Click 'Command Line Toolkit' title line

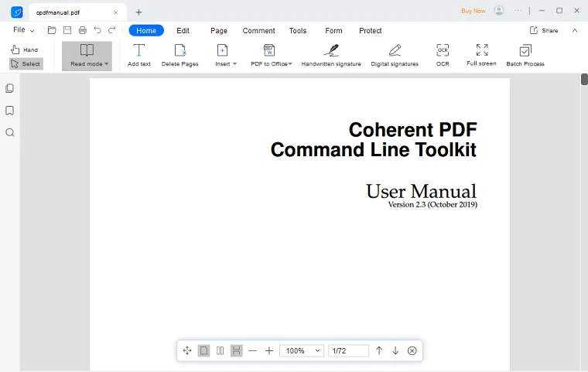point(374,149)
